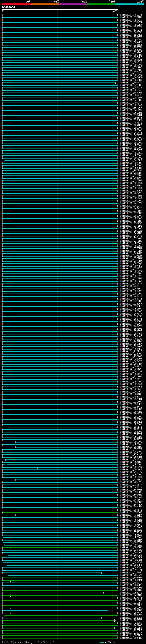Screen dimensions: 146x644
Task: Select hit UniRef100_Q01DP7
Action: pyautogui.click(x=131, y=161)
